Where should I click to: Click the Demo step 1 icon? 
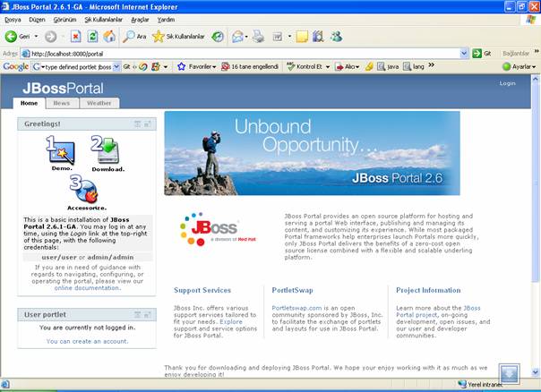61,150
